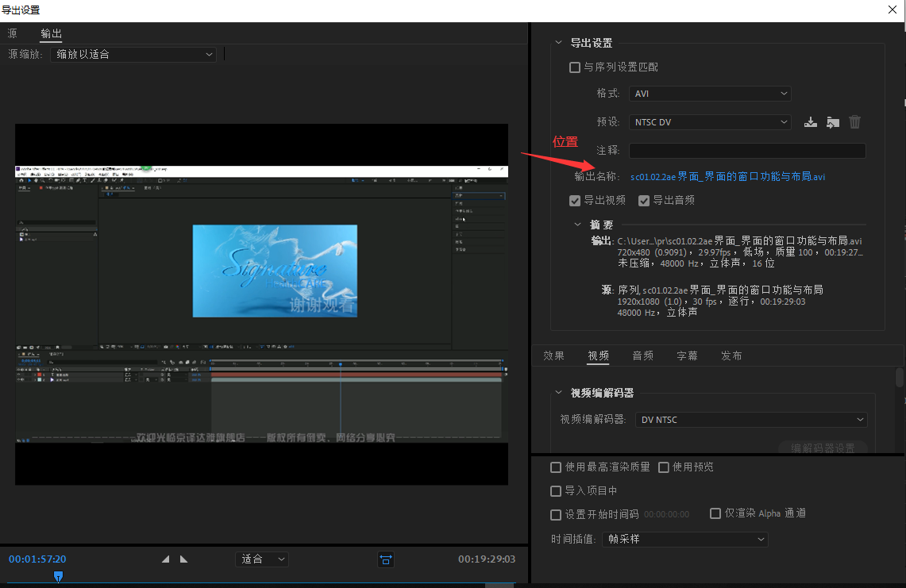This screenshot has height=588, width=906.
Task: Open the 格式 format dropdown showing AVI
Action: (709, 93)
